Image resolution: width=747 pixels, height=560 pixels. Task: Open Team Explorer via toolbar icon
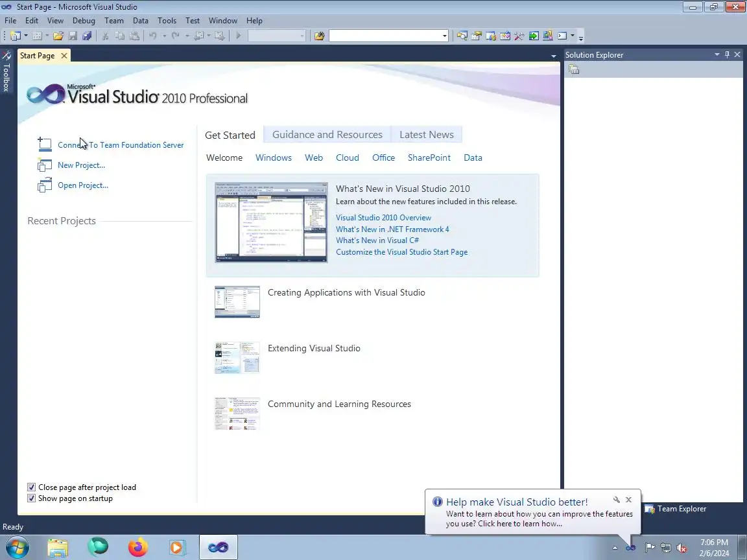click(x=491, y=36)
